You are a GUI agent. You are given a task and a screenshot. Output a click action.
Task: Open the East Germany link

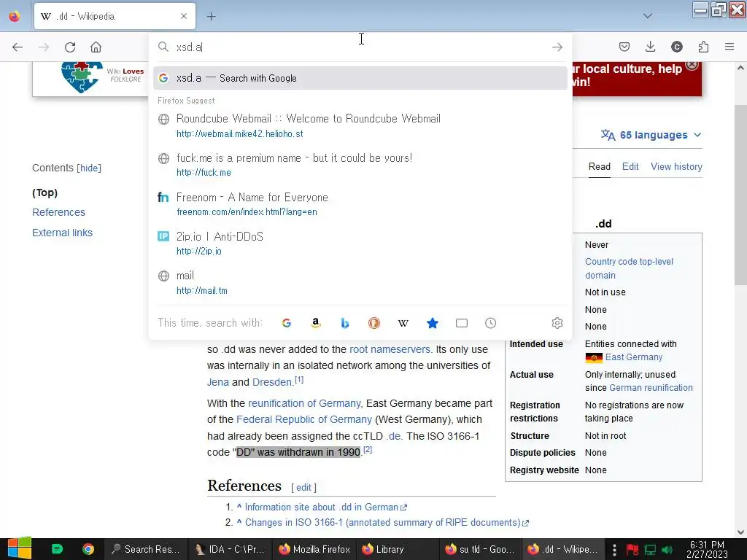coord(634,357)
